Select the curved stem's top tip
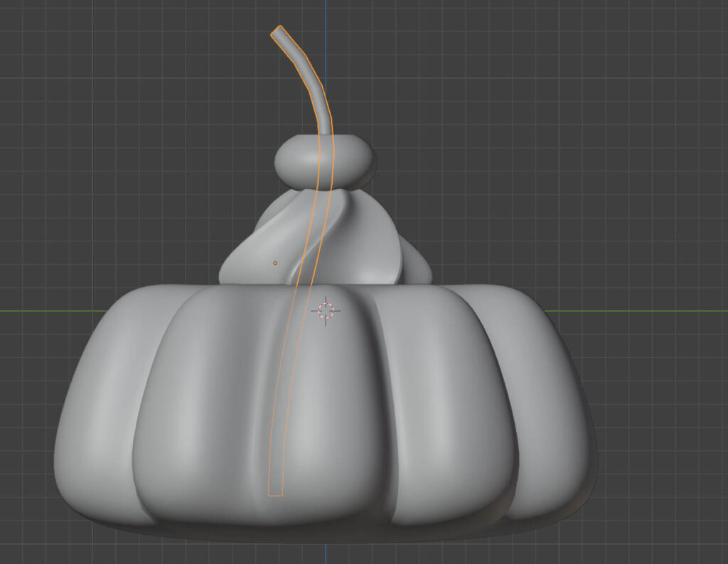Screen dimensions: 728x564 (x=277, y=31)
